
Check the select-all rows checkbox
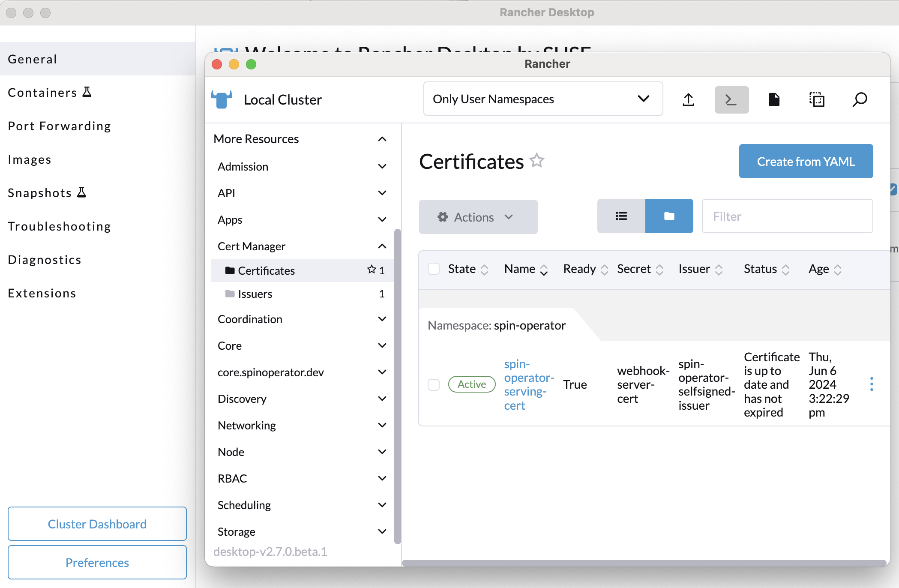coord(434,269)
